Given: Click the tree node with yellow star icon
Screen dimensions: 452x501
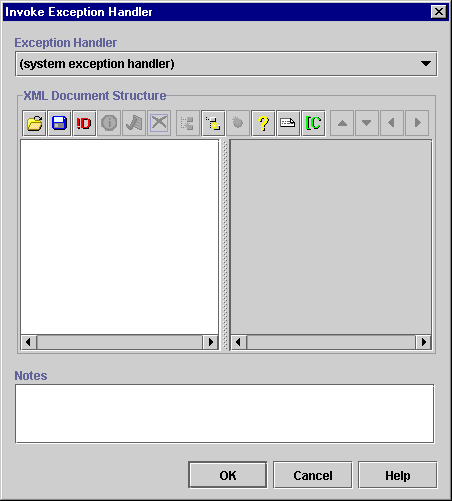Looking at the screenshot, I should point(213,123).
